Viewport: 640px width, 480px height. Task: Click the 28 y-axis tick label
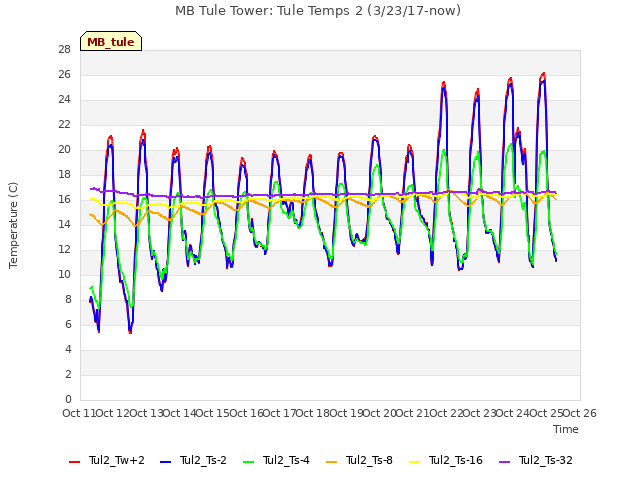(64, 50)
